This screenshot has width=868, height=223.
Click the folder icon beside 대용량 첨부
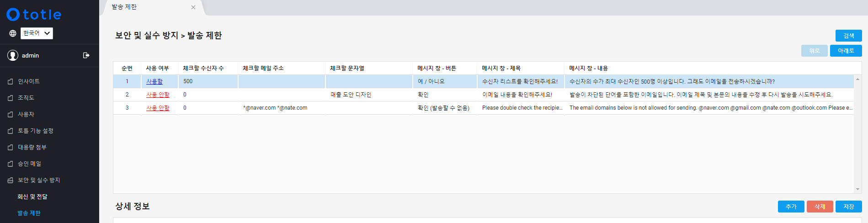coord(11,147)
